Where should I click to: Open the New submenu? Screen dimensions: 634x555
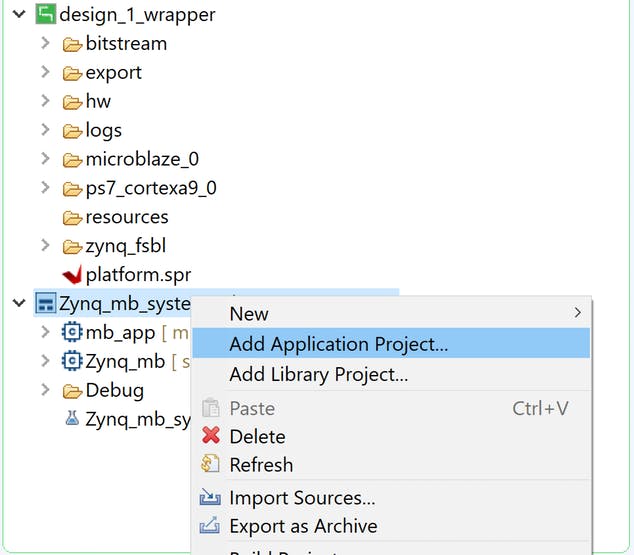pyautogui.click(x=249, y=313)
